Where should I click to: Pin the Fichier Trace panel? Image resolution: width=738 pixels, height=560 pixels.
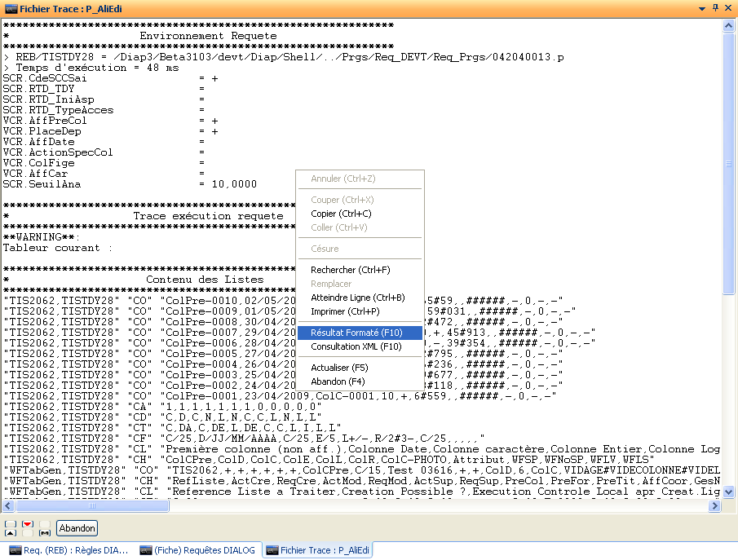(715, 7)
